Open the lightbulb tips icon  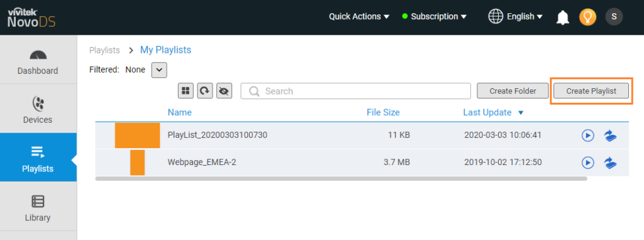[587, 17]
